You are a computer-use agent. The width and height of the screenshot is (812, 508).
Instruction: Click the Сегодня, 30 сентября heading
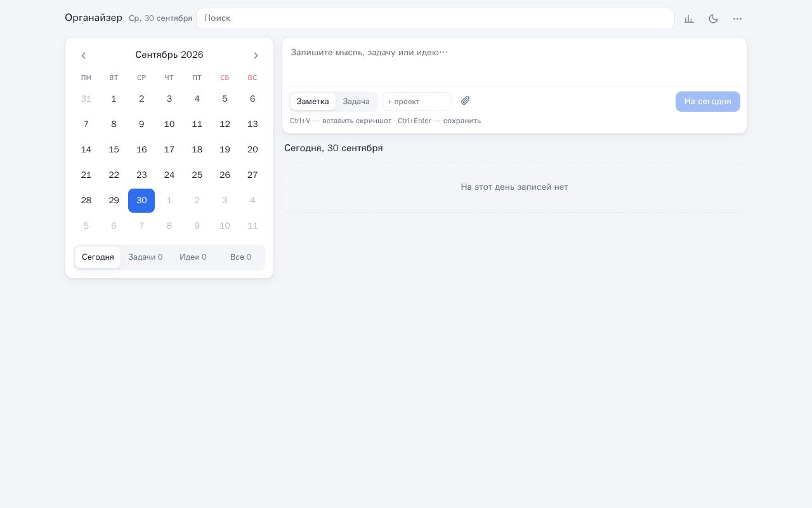(x=334, y=148)
